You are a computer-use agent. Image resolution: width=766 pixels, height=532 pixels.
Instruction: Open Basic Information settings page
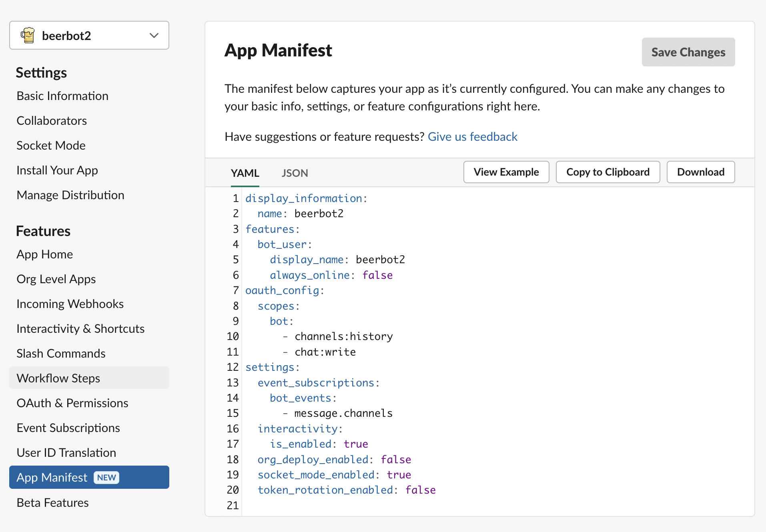[x=62, y=96]
